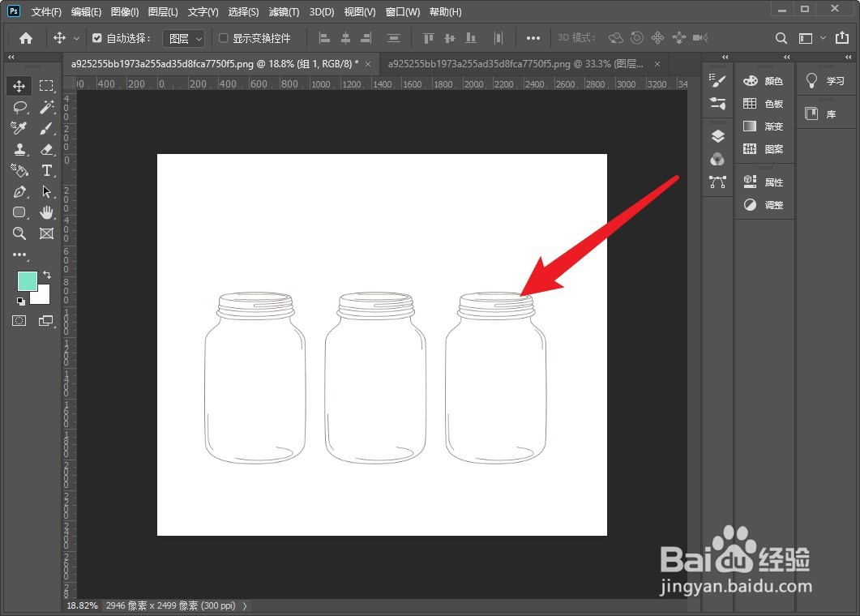Screen dimensions: 860x616
Task: Select the Clone Stamp tool
Action: [x=19, y=149]
